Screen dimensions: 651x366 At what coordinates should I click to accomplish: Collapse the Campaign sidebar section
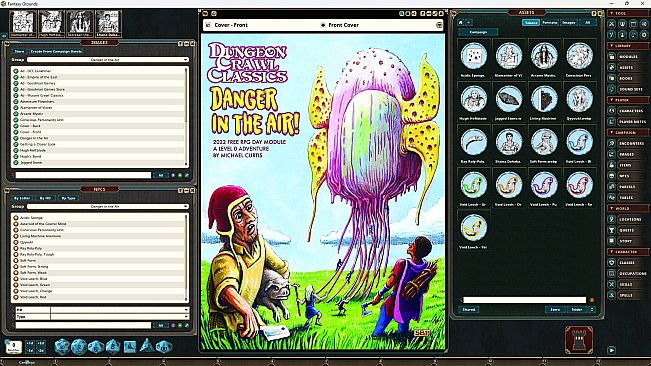coord(628,132)
